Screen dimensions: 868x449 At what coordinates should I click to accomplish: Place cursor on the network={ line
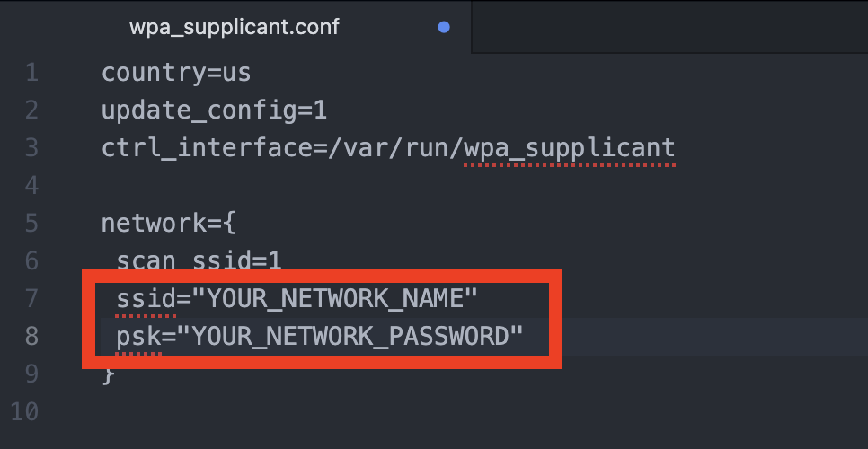[x=169, y=223]
